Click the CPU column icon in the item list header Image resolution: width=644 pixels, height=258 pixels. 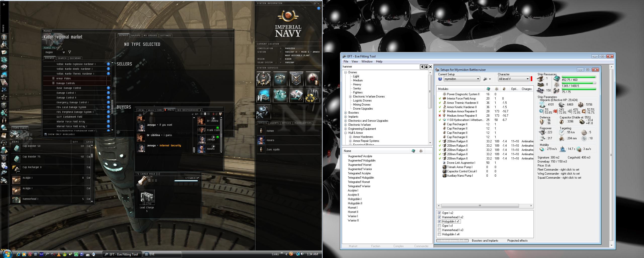point(413,151)
